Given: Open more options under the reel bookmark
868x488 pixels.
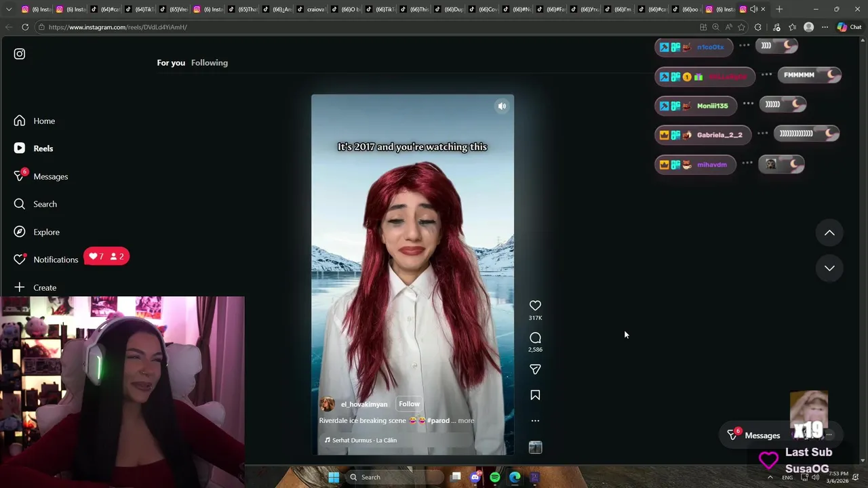Looking at the screenshot, I should tap(535, 421).
